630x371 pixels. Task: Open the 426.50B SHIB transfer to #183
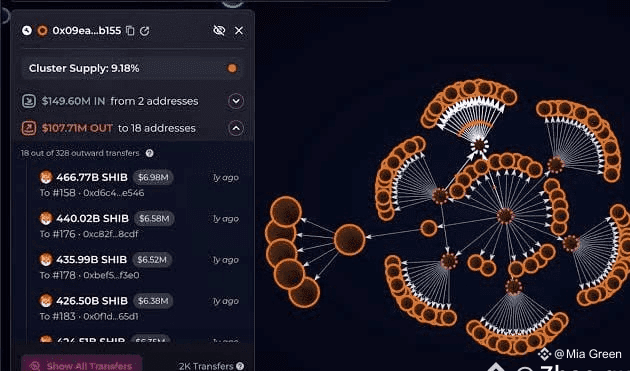[139, 308]
